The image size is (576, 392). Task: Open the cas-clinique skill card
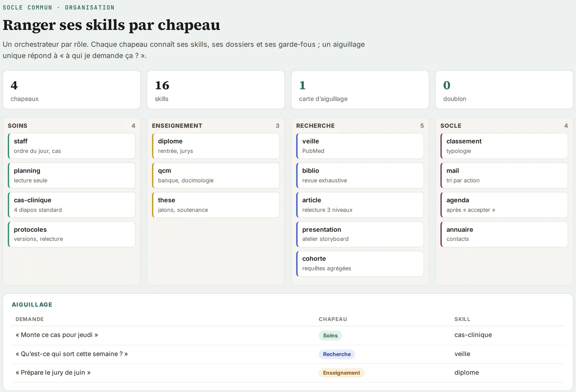click(72, 205)
